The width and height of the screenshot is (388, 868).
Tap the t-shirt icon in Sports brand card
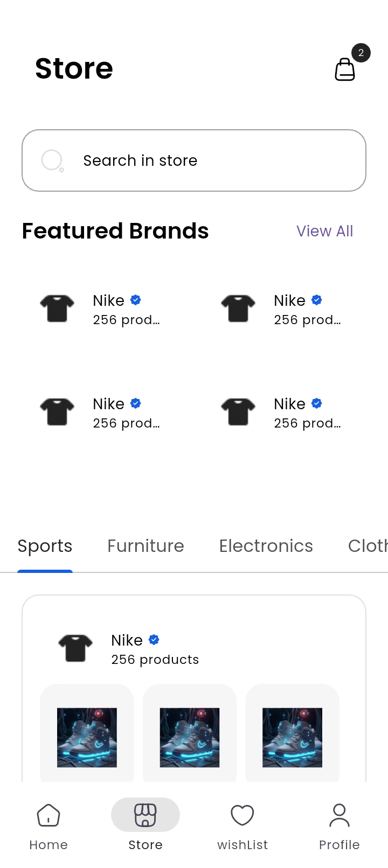pos(75,648)
